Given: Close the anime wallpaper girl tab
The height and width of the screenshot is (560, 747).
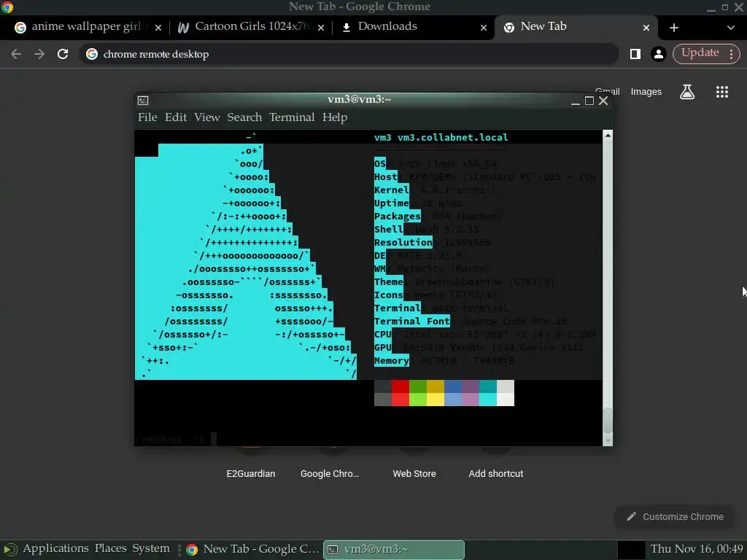Looking at the screenshot, I should 158,28.
